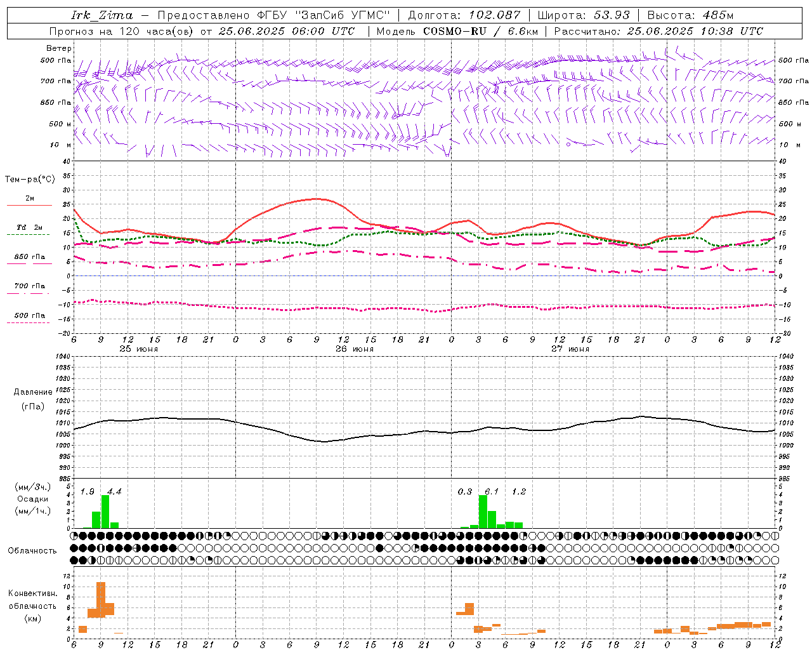812x650 pixels.
Task: Click the Модель COSMO-RU / 6.6км label
Action: point(457,31)
